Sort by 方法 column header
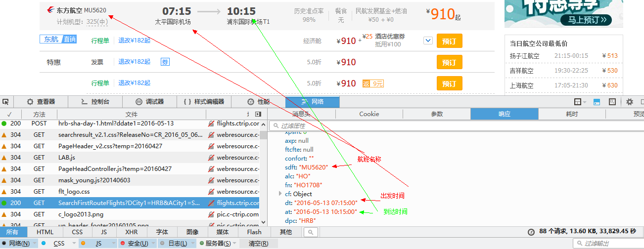 tap(39, 114)
